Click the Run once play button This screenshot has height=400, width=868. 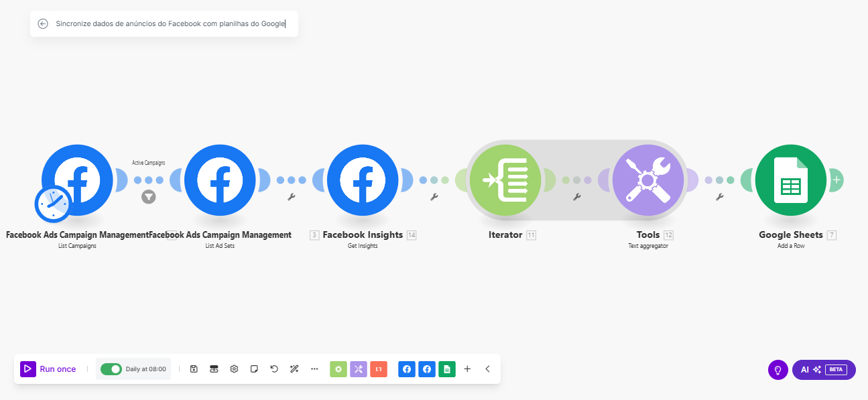(48, 369)
